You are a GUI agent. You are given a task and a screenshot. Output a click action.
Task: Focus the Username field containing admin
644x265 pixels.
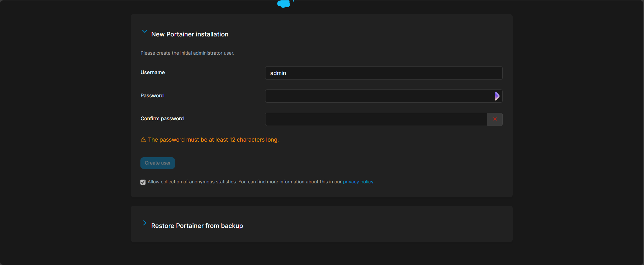(x=384, y=73)
